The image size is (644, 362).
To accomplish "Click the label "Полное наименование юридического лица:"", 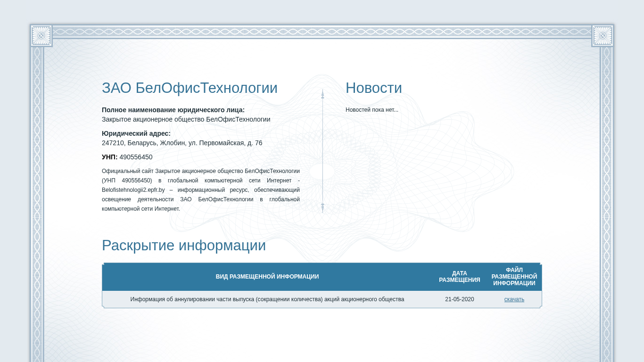I will [x=173, y=110].
